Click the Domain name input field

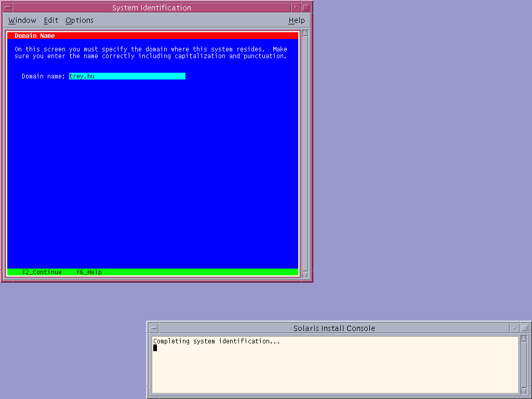(127, 76)
